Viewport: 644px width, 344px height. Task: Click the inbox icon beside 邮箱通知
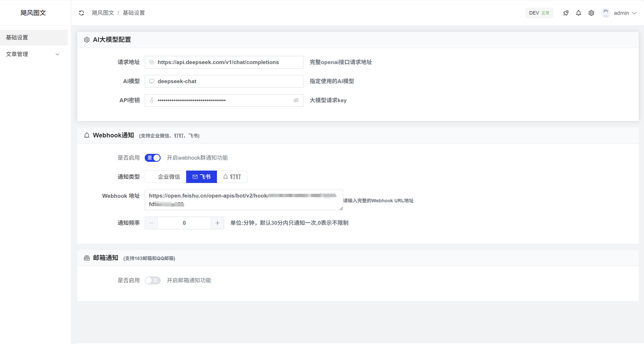(x=87, y=258)
